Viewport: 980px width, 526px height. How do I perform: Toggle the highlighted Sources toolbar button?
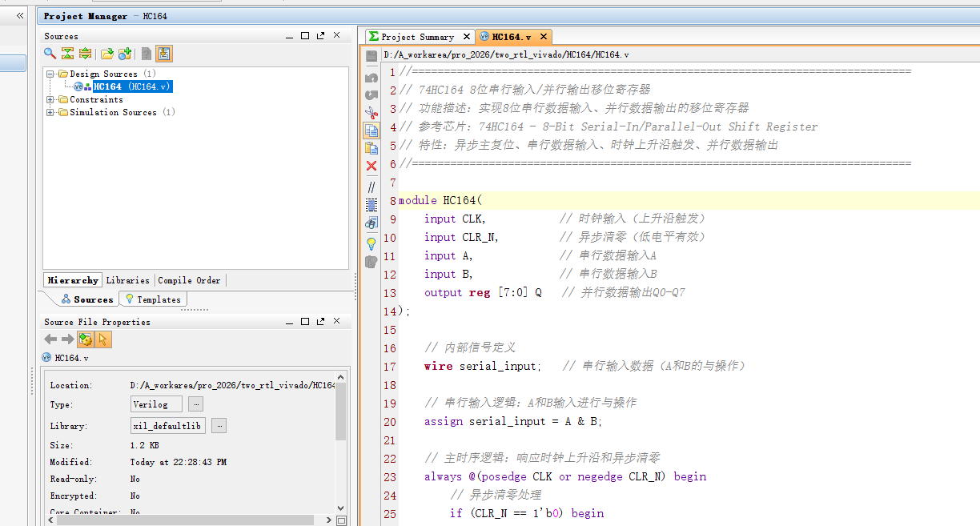[x=163, y=54]
